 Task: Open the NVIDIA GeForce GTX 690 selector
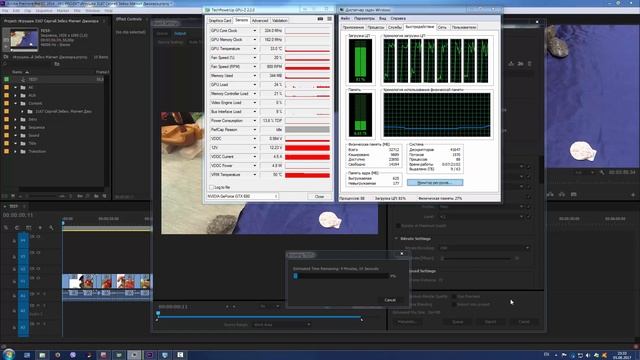(242, 196)
